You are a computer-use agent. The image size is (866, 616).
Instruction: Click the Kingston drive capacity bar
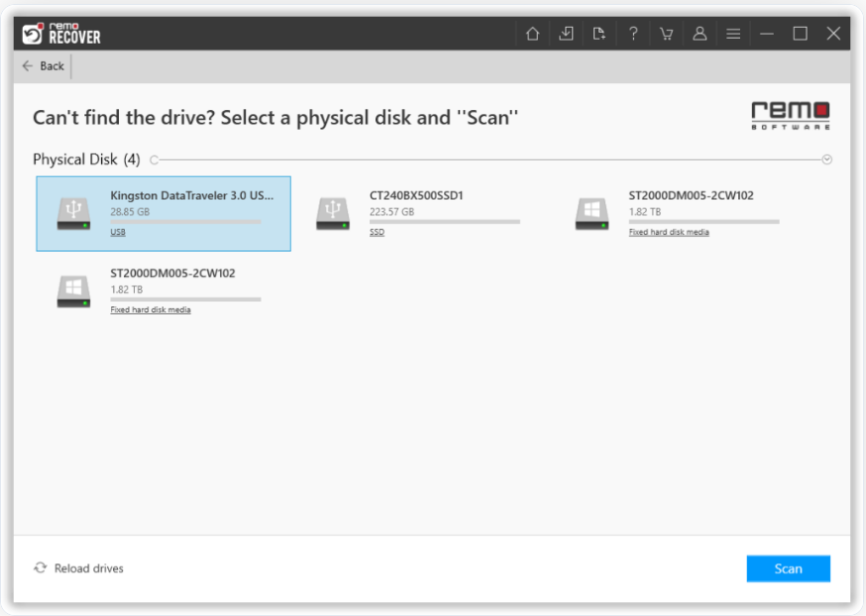[185, 222]
